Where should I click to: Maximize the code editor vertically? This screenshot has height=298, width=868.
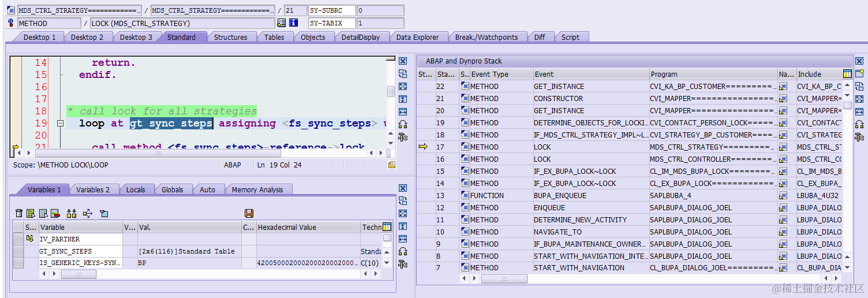tap(403, 99)
